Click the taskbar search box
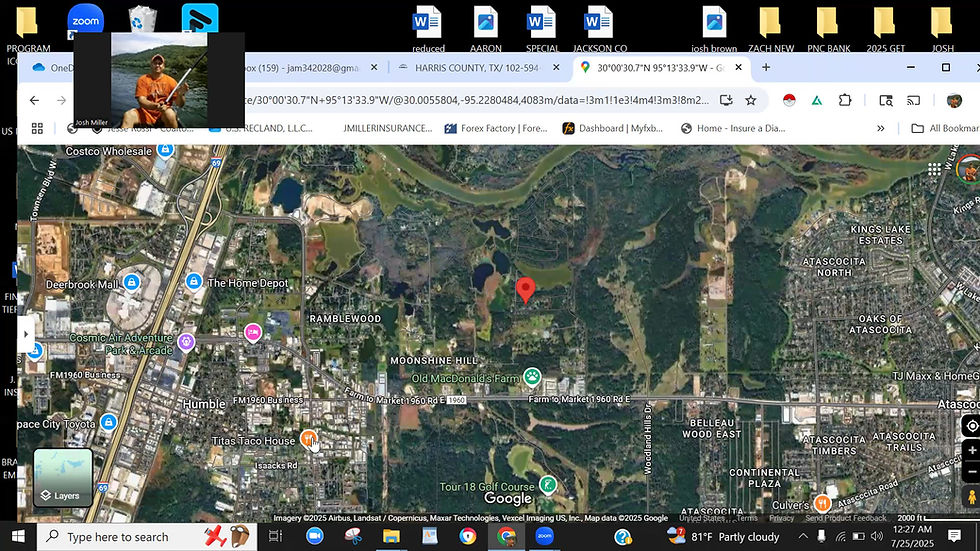Image resolution: width=980 pixels, height=551 pixels. (x=147, y=536)
